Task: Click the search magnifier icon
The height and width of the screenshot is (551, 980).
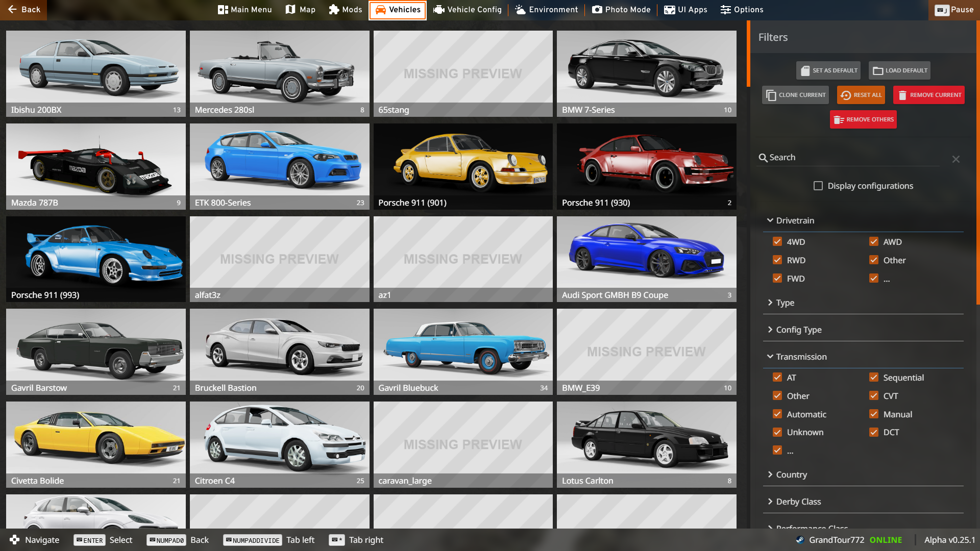Action: [x=763, y=158]
